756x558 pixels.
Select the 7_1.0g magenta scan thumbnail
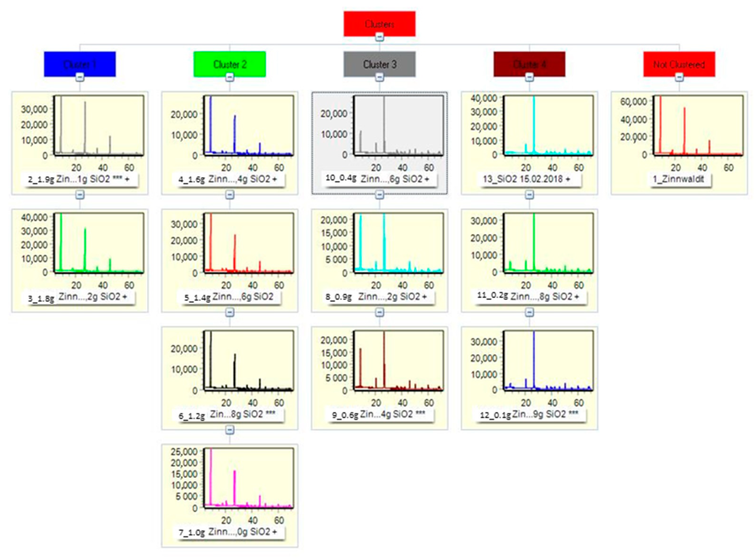(248, 478)
